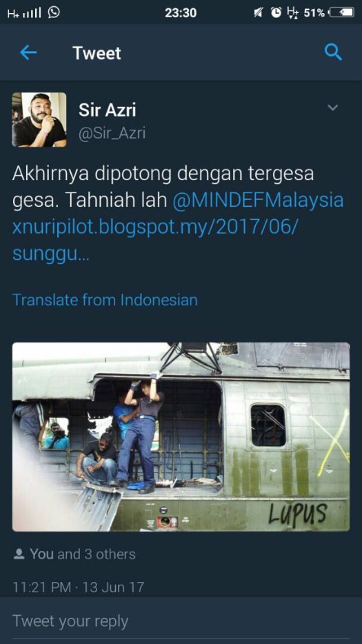This screenshot has height=644, width=362.
Task: Open the @Sir_Azri handle
Action: tap(112, 134)
